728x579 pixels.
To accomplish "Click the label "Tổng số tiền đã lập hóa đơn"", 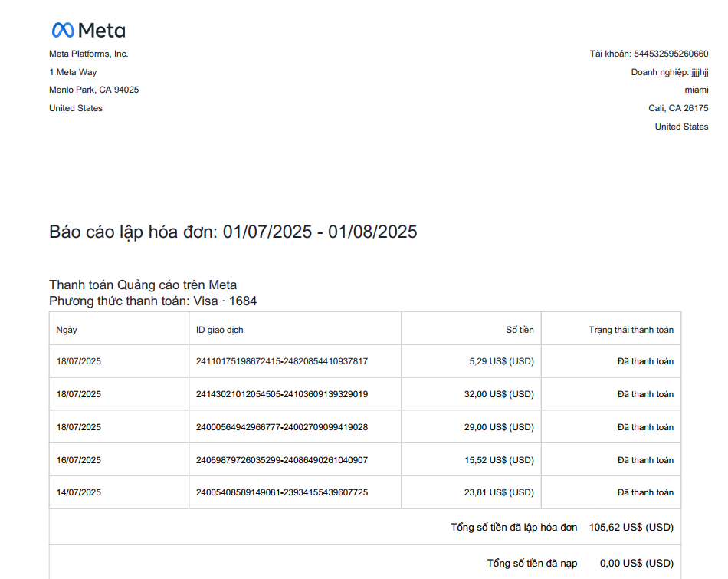I will [514, 528].
